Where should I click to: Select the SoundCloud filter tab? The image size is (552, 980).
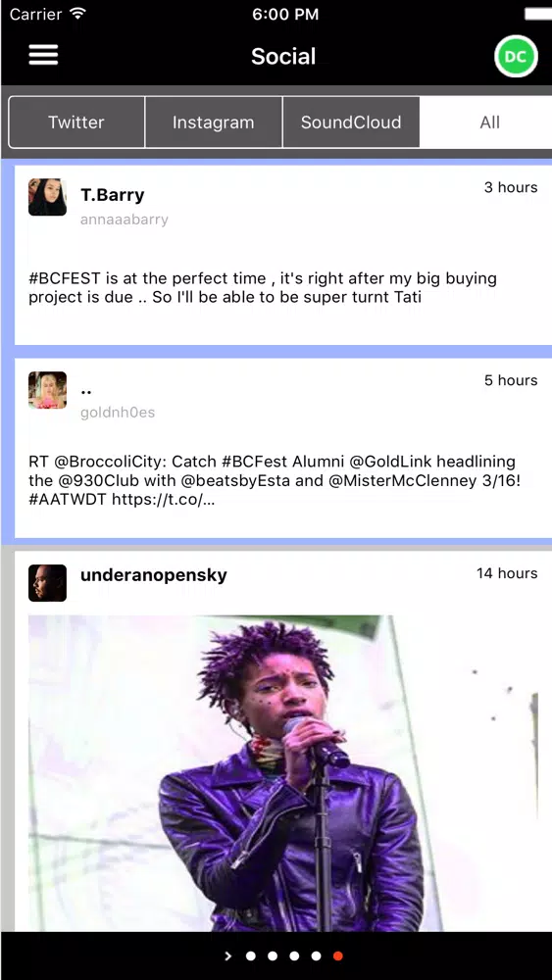coord(351,122)
